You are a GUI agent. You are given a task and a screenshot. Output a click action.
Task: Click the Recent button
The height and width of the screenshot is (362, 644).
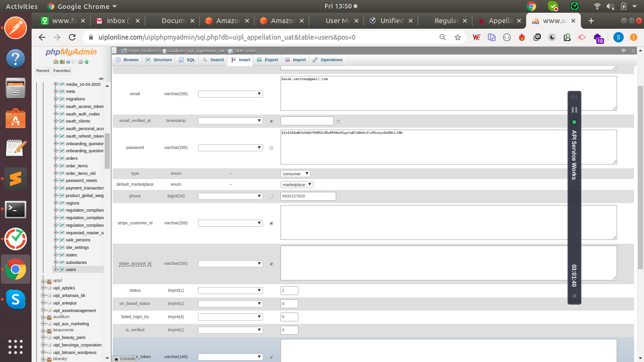coord(43,71)
